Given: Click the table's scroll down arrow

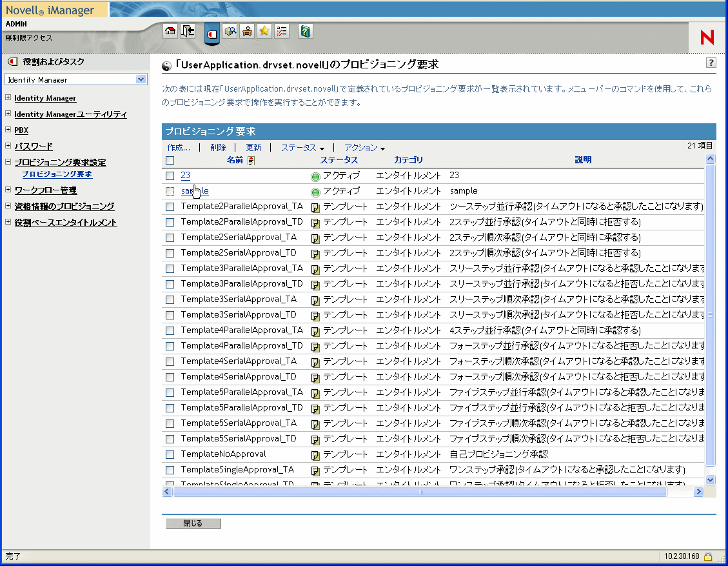Looking at the screenshot, I should (710, 480).
